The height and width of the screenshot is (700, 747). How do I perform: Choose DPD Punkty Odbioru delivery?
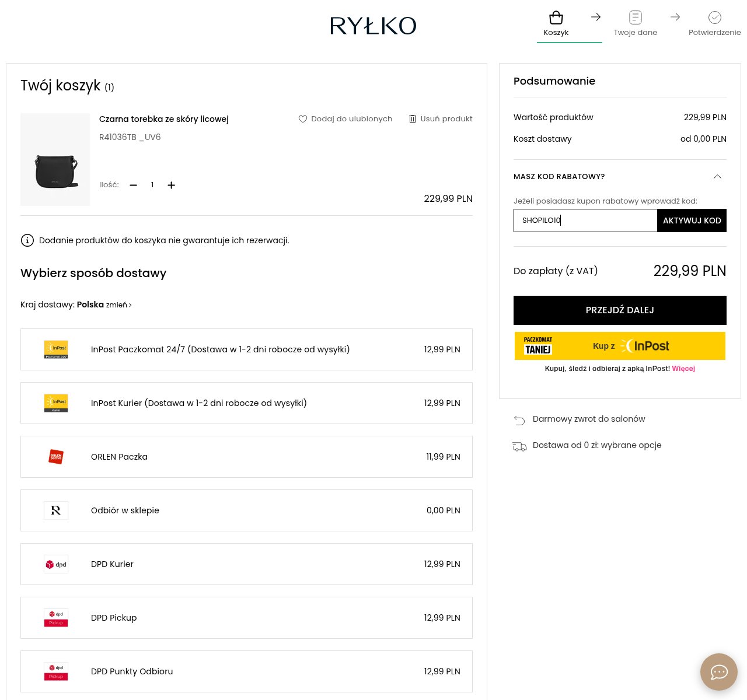click(246, 671)
